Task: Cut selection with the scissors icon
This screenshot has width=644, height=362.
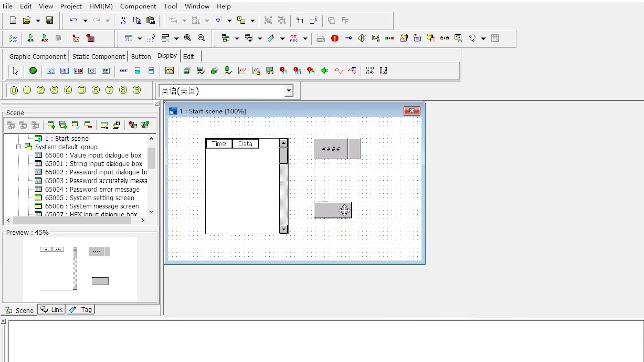Action: pos(123,20)
